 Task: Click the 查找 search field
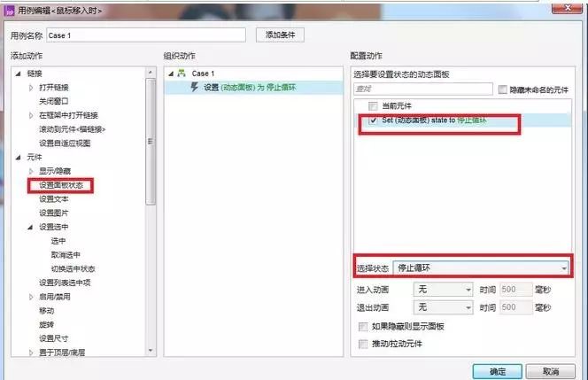tap(423, 89)
